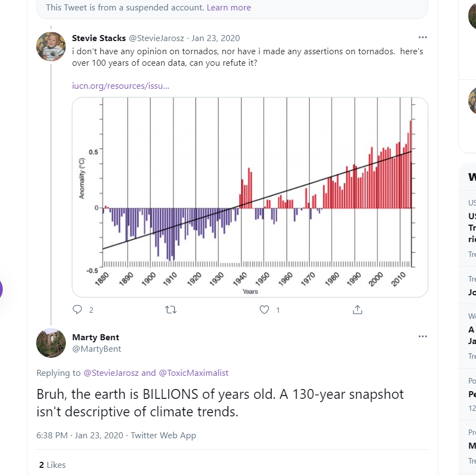
Task: Click @StevieJarosz in the Replying to line
Action: (111, 373)
